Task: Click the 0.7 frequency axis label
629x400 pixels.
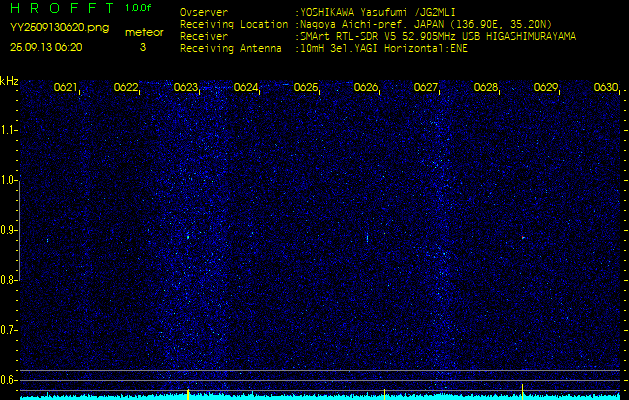Action: (8, 330)
